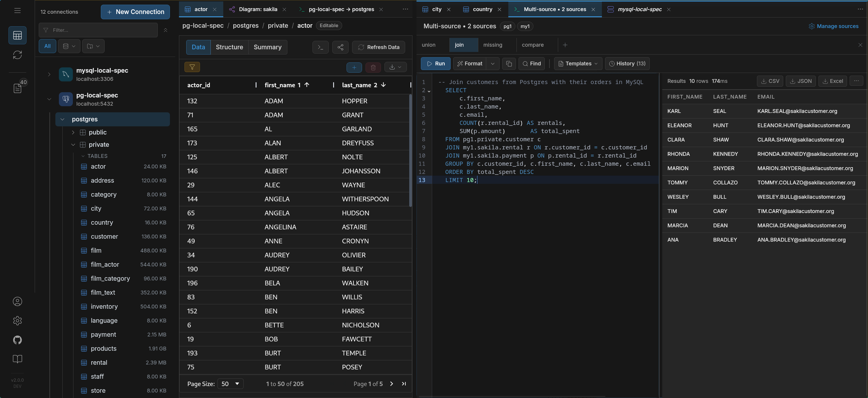The height and width of the screenshot is (398, 868).
Task: Click the Manage sources link
Action: point(833,26)
